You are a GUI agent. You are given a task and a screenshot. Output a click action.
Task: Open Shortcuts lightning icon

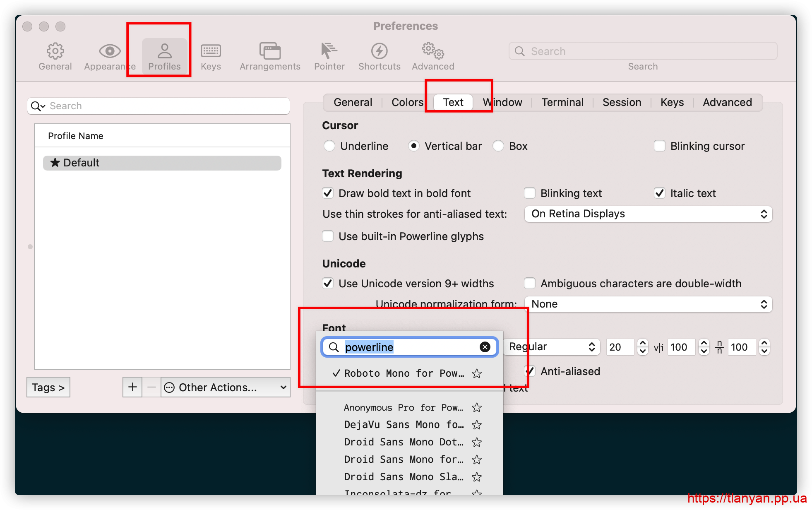tap(379, 51)
